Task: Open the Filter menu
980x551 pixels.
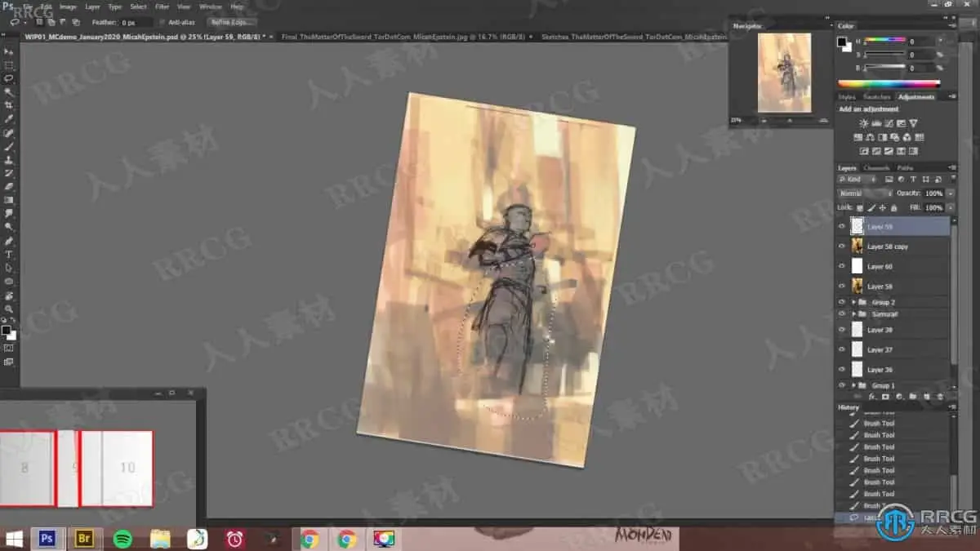Action: (163, 7)
